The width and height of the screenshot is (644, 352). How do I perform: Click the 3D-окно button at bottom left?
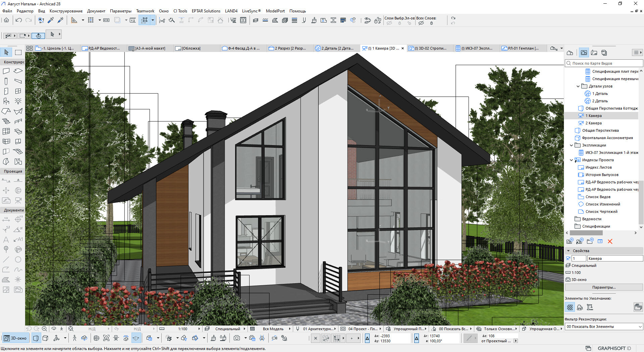click(x=15, y=338)
